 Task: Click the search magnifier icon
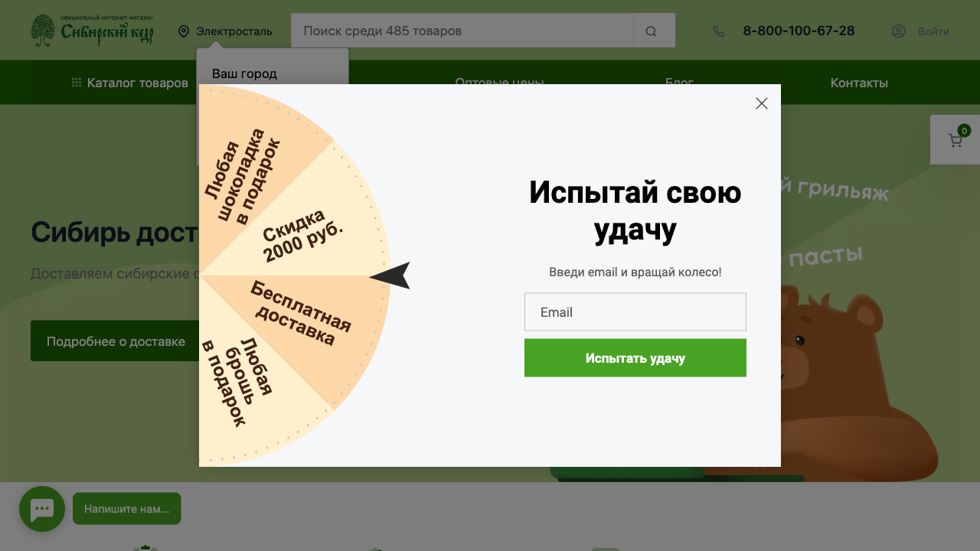652,31
